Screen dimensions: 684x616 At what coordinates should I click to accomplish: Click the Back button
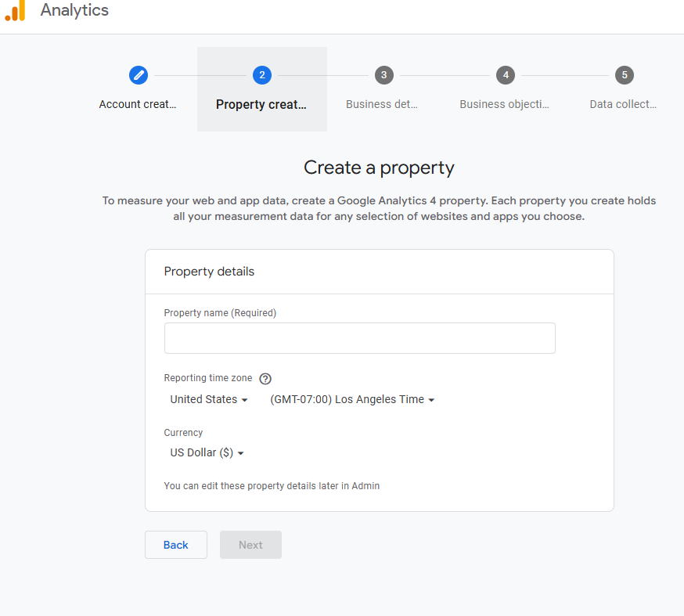click(x=176, y=545)
